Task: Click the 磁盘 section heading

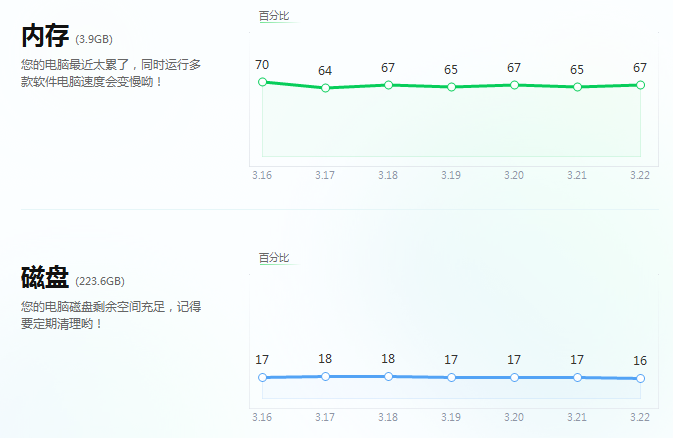Action: [45, 278]
